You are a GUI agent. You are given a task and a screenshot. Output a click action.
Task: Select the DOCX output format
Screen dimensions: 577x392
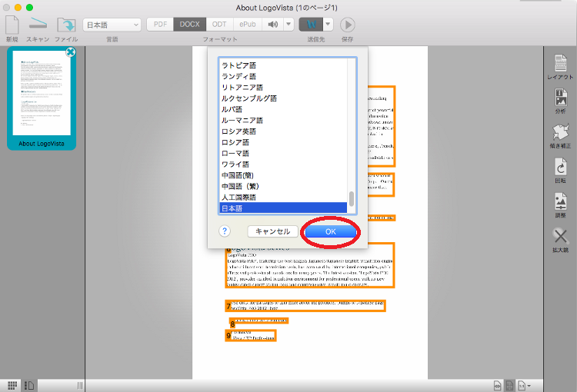[x=189, y=25]
